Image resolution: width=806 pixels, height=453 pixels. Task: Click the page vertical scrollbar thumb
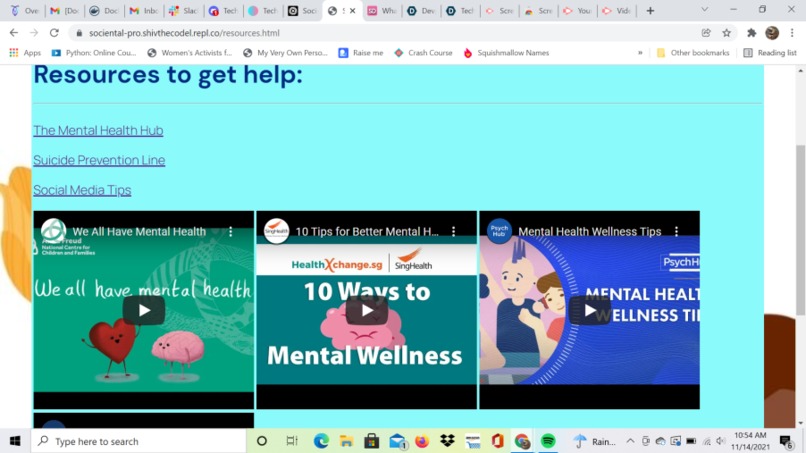(800, 229)
